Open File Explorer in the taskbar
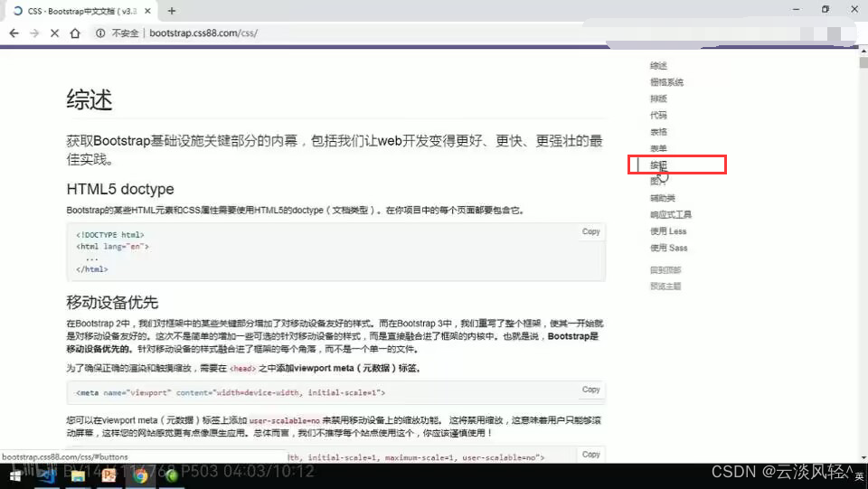The image size is (868, 489). pos(78,475)
